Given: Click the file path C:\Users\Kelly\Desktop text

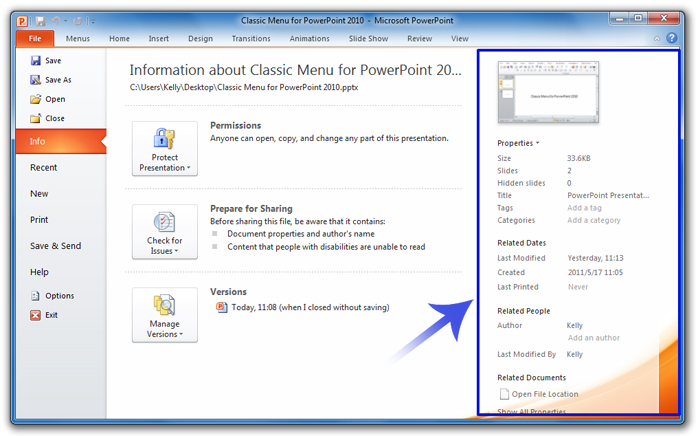Looking at the screenshot, I should pyautogui.click(x=244, y=87).
